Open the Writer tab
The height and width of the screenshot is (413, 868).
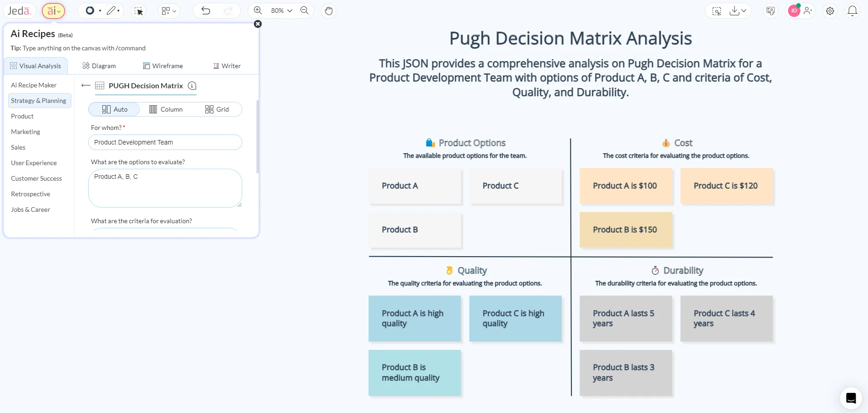tap(227, 65)
